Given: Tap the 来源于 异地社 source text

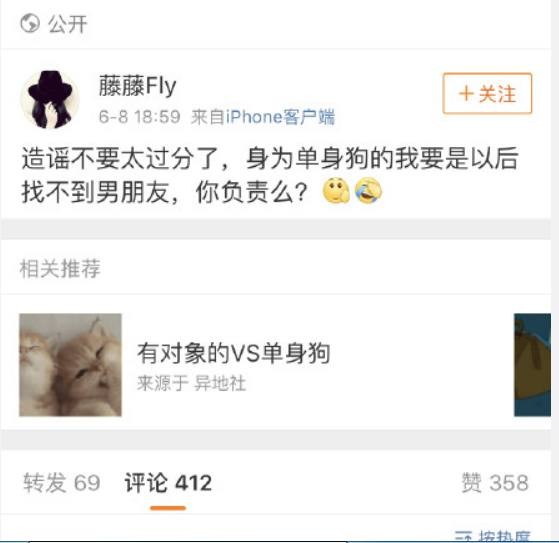Looking at the screenshot, I should click(x=191, y=384).
